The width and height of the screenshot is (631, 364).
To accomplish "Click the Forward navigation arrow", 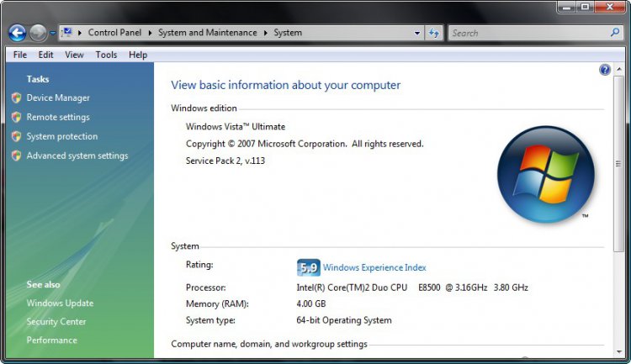I will (38, 33).
